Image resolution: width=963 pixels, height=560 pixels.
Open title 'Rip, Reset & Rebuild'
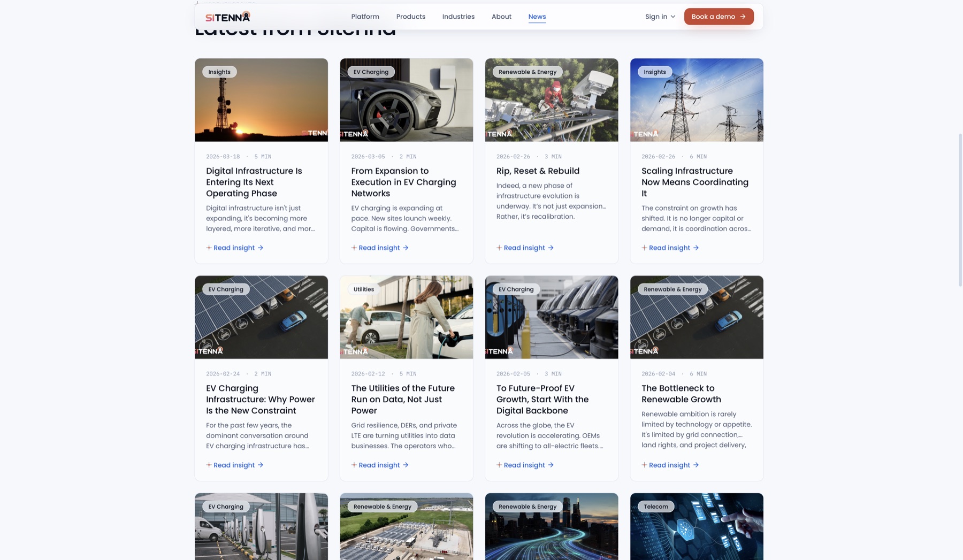pyautogui.click(x=538, y=171)
